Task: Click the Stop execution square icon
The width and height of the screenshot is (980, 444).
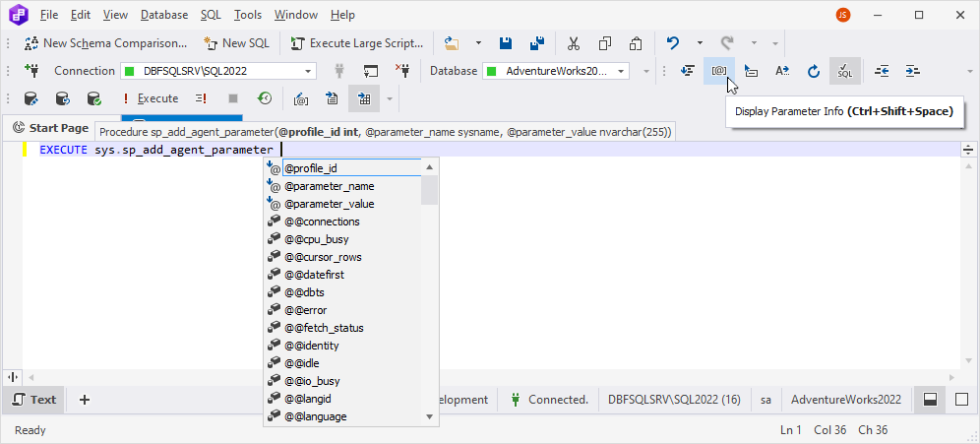Action: click(x=233, y=98)
